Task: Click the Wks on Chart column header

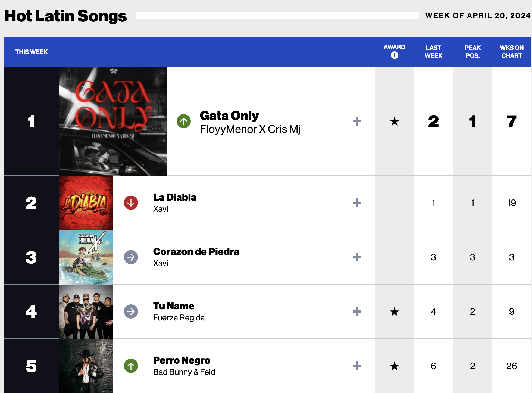Action: tap(512, 52)
